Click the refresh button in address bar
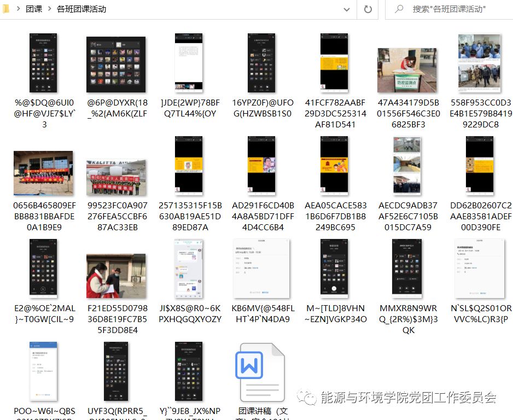 [x=368, y=9]
